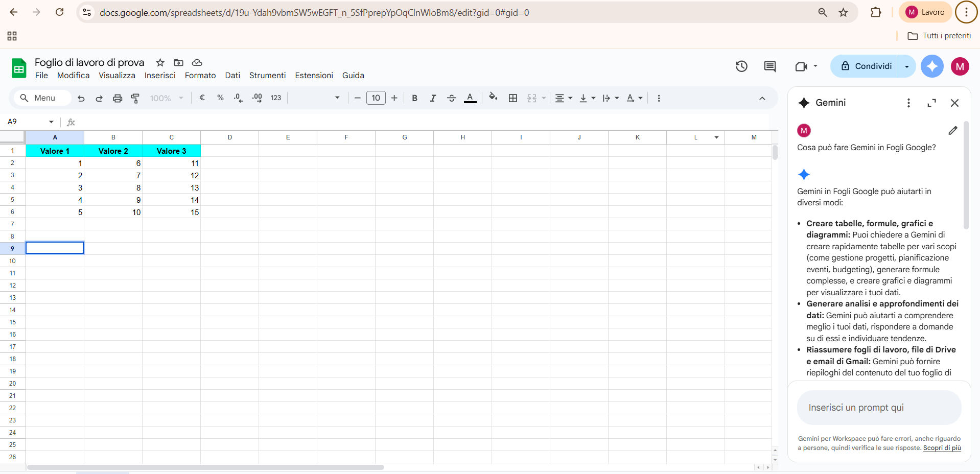Screen dimensions: 980x474
Task: Click the Gemini prompt input field
Action: (x=879, y=408)
